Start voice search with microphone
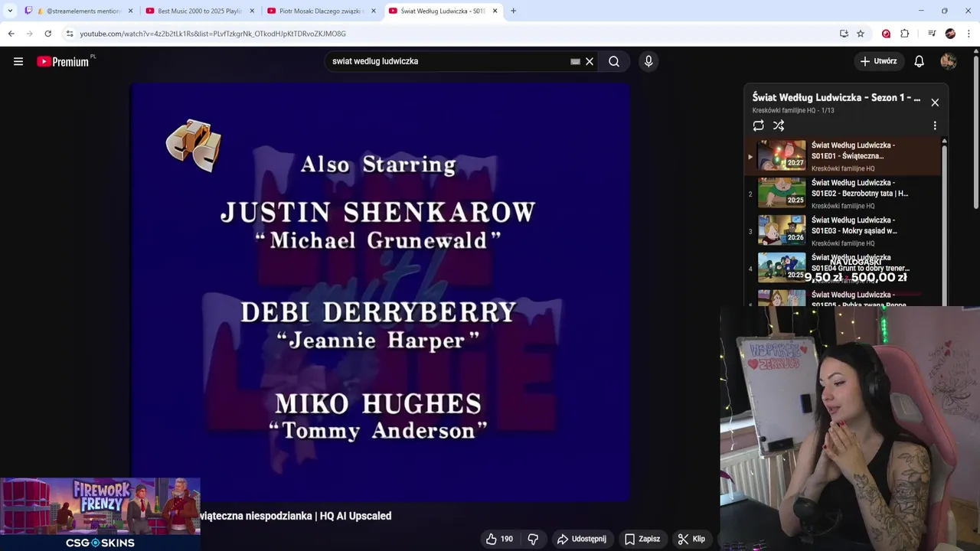Viewport: 980px width, 551px height. pyautogui.click(x=648, y=61)
